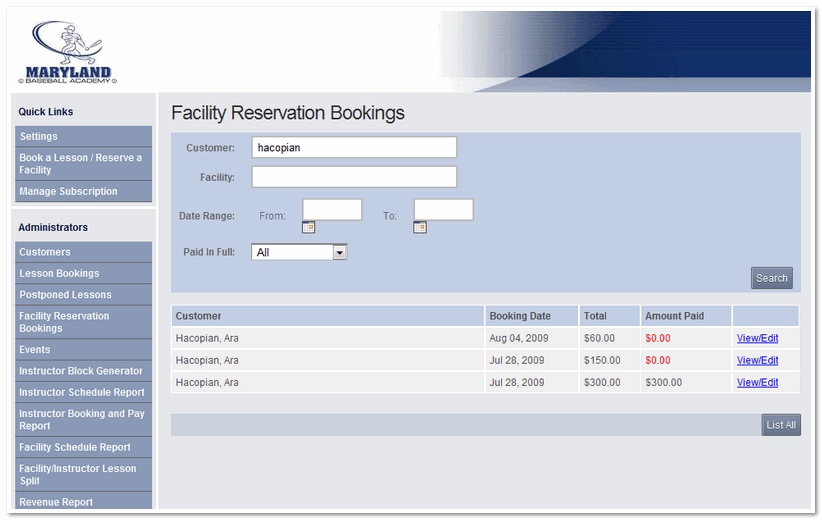Open Settings in Quick Links
This screenshot has width=822, height=520.
(x=83, y=136)
